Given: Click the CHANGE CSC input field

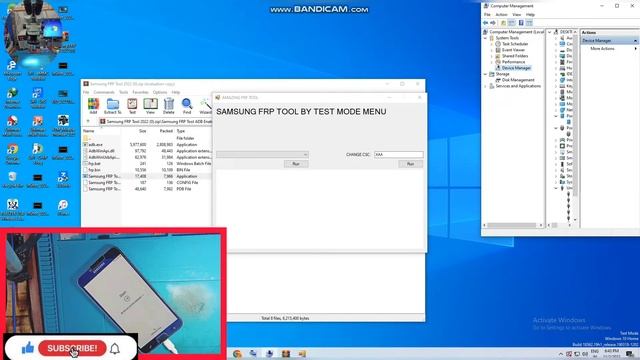Looking at the screenshot, I should pyautogui.click(x=399, y=155).
